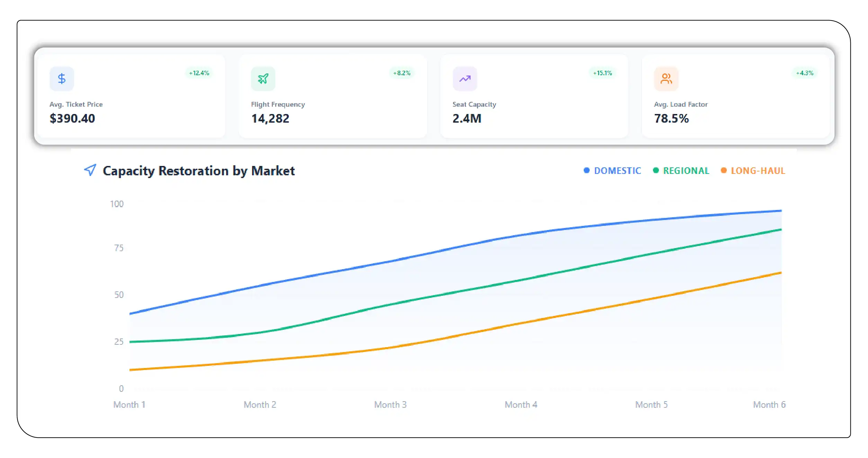Select the Month 3 axis label
This screenshot has height=458, width=868.
click(x=390, y=404)
